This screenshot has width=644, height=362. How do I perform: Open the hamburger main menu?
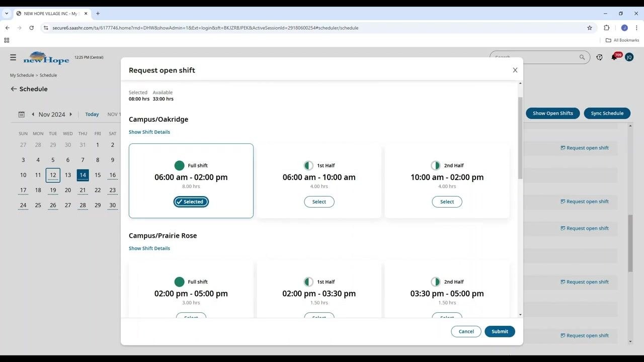(13, 57)
